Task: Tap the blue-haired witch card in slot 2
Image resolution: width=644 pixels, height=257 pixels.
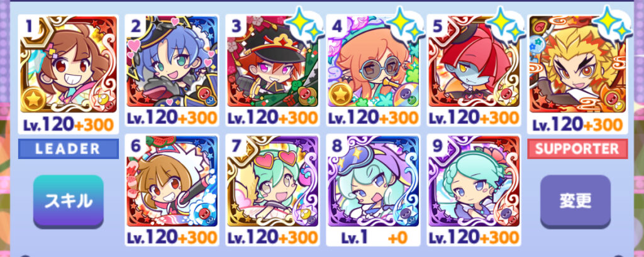Action: (x=172, y=62)
